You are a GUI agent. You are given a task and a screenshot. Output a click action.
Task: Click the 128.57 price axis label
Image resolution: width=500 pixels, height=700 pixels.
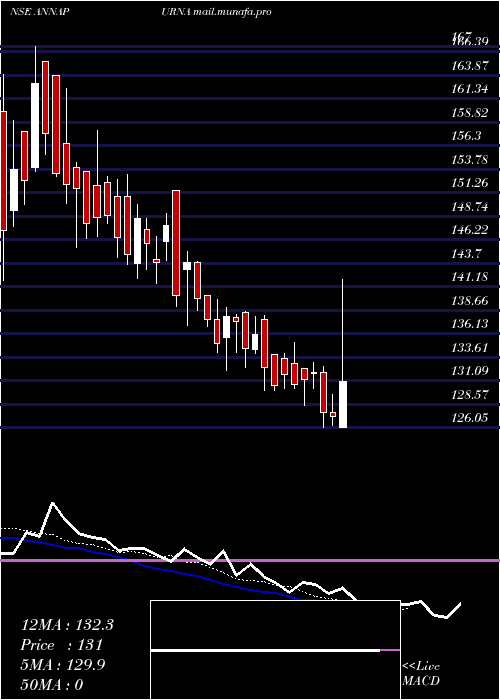click(469, 395)
